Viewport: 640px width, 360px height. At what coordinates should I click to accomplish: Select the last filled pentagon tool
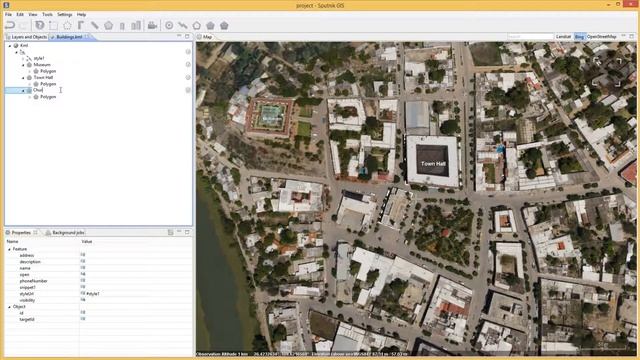[224, 25]
